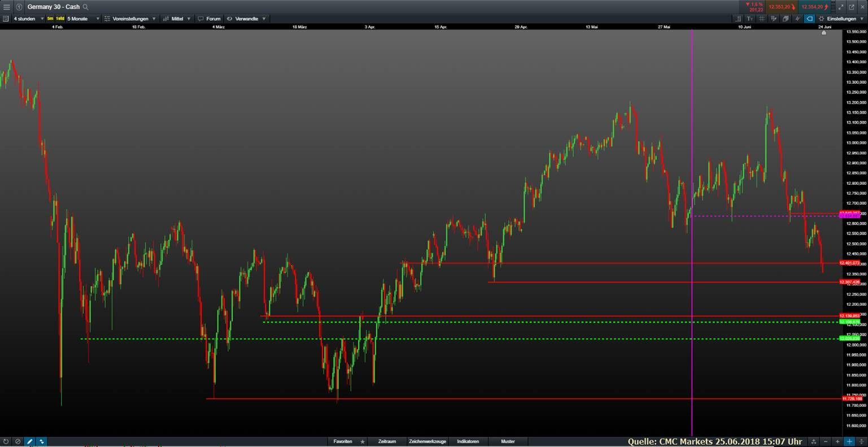Click the Germany 30 - Cash title

[x=53, y=7]
